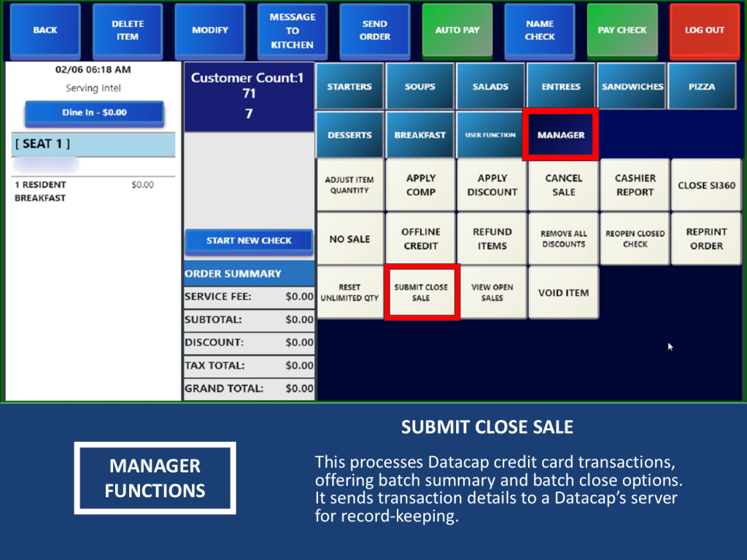The image size is (747, 560).
Task: Tap the green Auto Pay button
Action: pyautogui.click(x=457, y=30)
